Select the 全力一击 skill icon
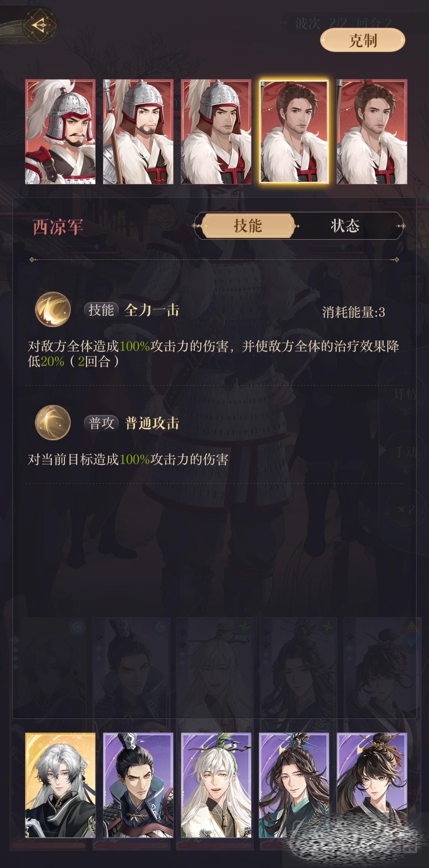Image resolution: width=429 pixels, height=868 pixels. pyautogui.click(x=53, y=309)
